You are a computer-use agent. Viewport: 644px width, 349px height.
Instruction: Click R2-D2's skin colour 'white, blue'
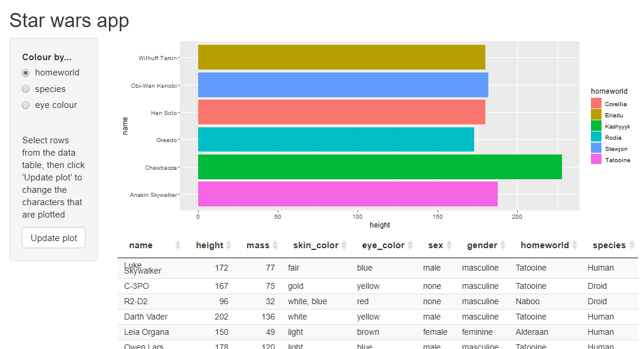(x=307, y=301)
